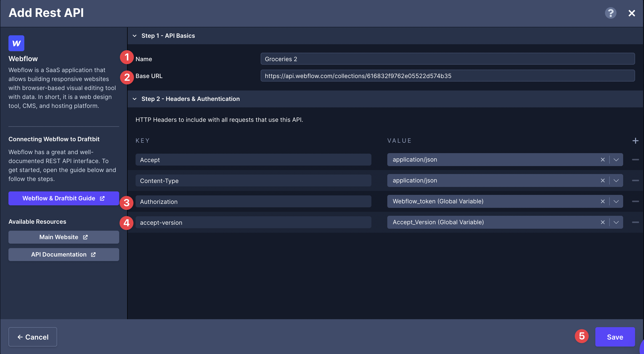Screen dimensions: 644x354
Task: Click the KEY column header
Action: click(x=143, y=141)
